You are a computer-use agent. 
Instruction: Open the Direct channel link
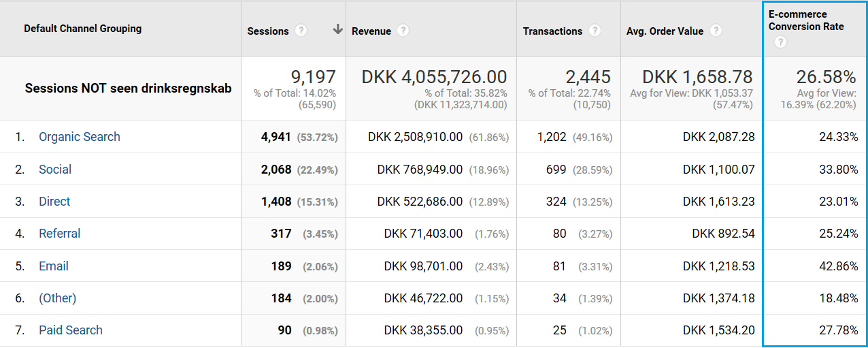click(x=54, y=202)
